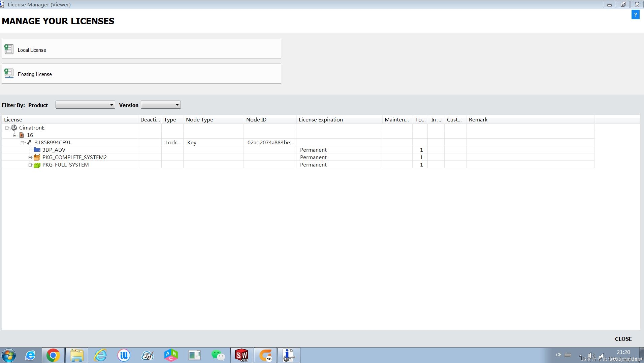Click the key icon beside 3185B994CF91

(29, 142)
